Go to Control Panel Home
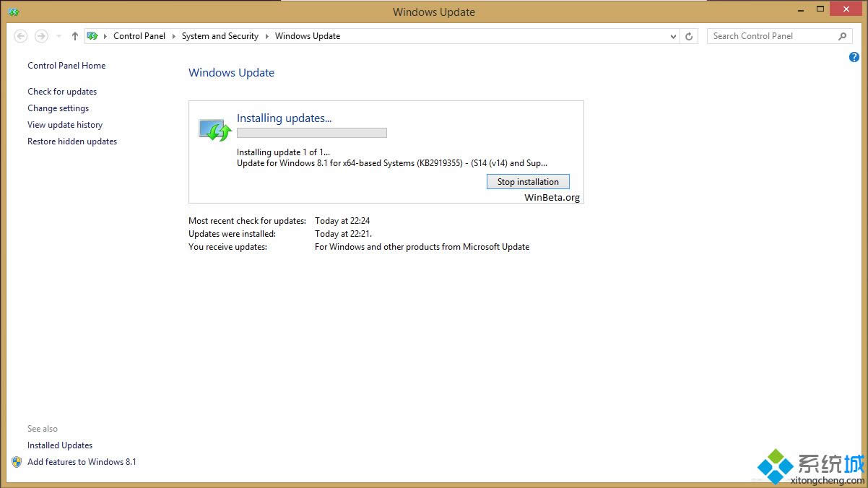 66,66
